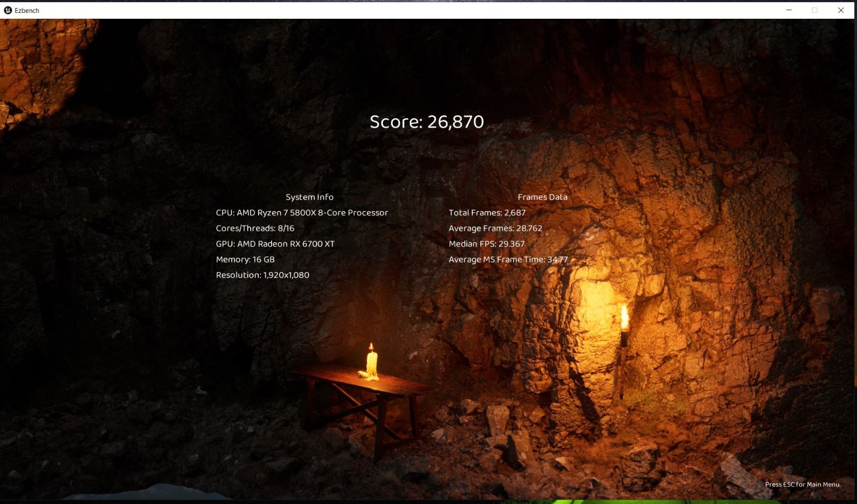
Task: Click the Ezbench title text
Action: click(27, 11)
